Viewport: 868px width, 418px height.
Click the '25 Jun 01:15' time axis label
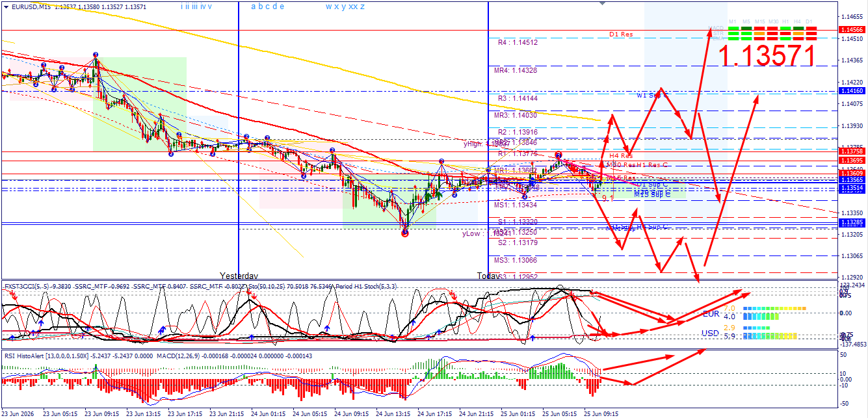518,413
